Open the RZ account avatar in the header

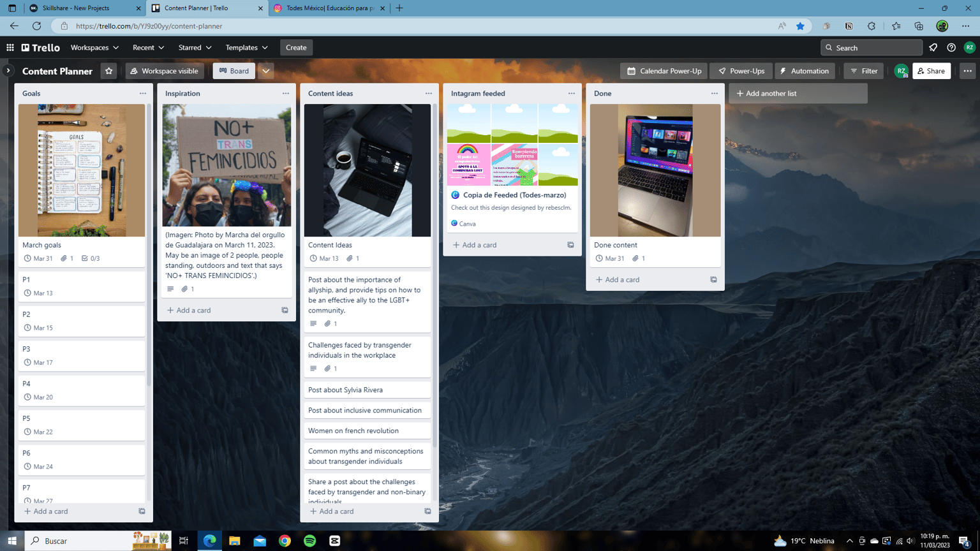pyautogui.click(x=970, y=48)
